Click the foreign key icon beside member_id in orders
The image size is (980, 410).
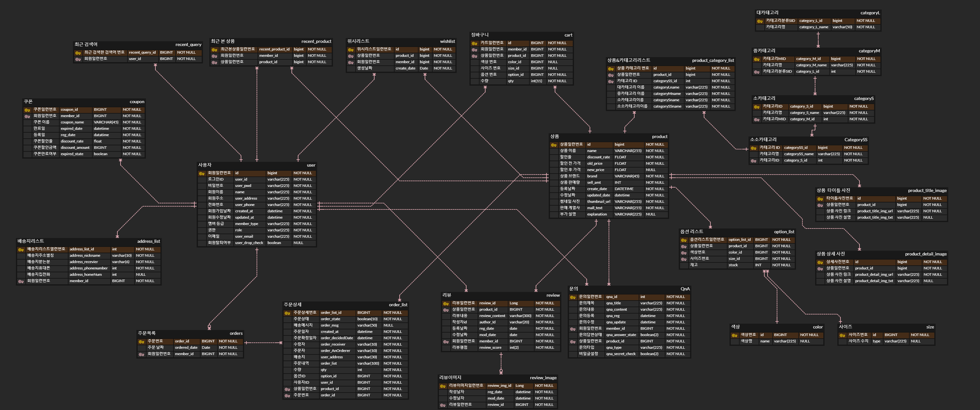tap(141, 354)
